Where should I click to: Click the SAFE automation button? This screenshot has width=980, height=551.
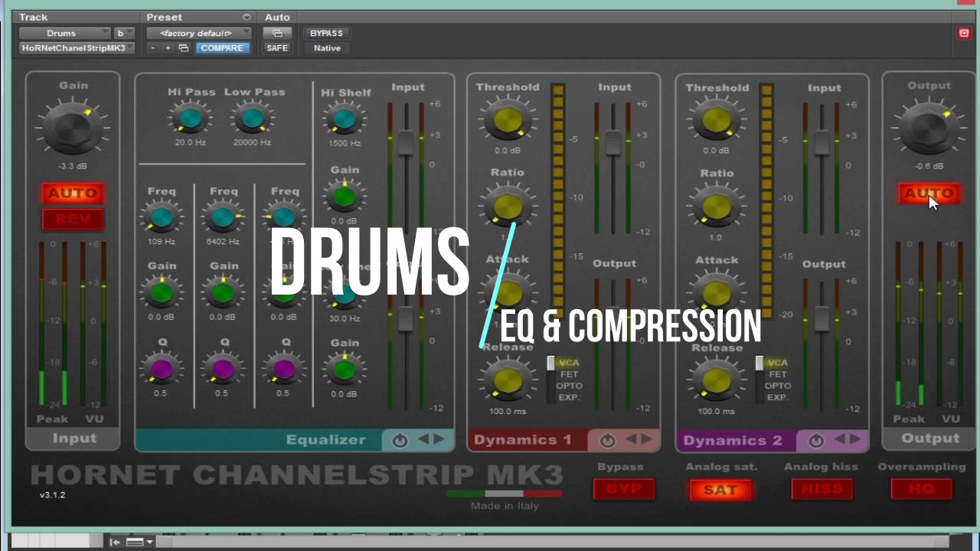277,47
